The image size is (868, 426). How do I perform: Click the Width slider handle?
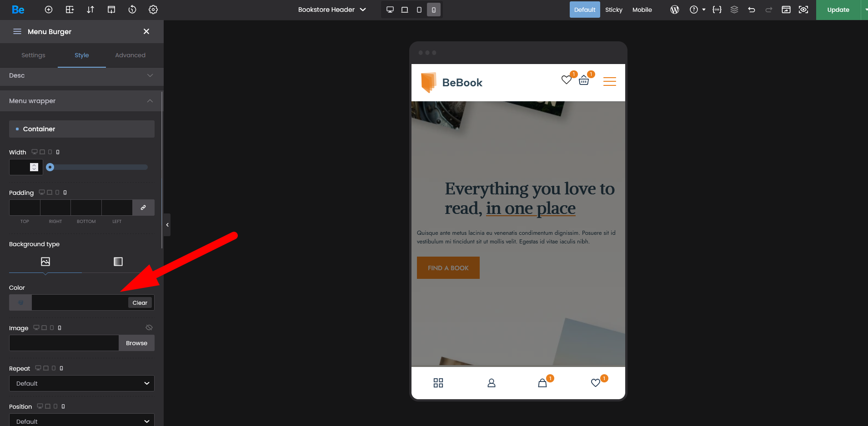[50, 167]
